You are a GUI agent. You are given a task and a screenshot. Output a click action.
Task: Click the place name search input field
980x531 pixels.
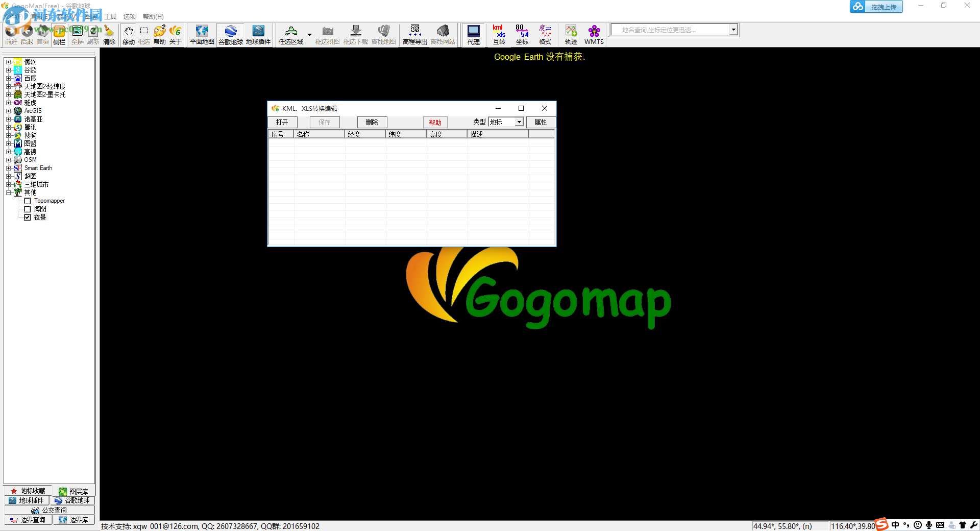(671, 30)
